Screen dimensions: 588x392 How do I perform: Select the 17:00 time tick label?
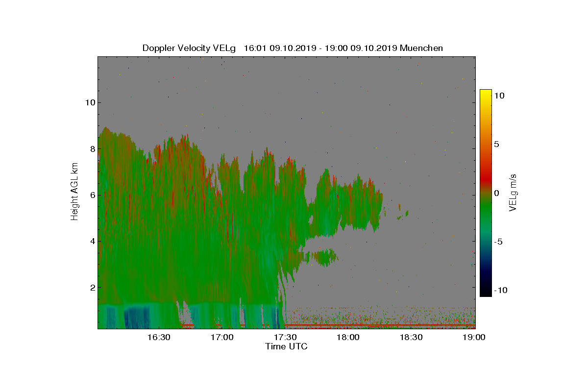(x=222, y=338)
